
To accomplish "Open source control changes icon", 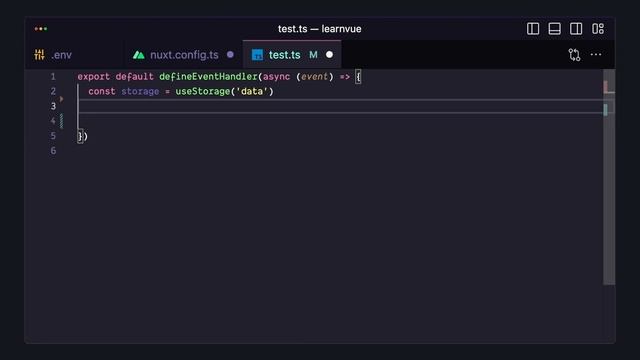I will (574, 55).
